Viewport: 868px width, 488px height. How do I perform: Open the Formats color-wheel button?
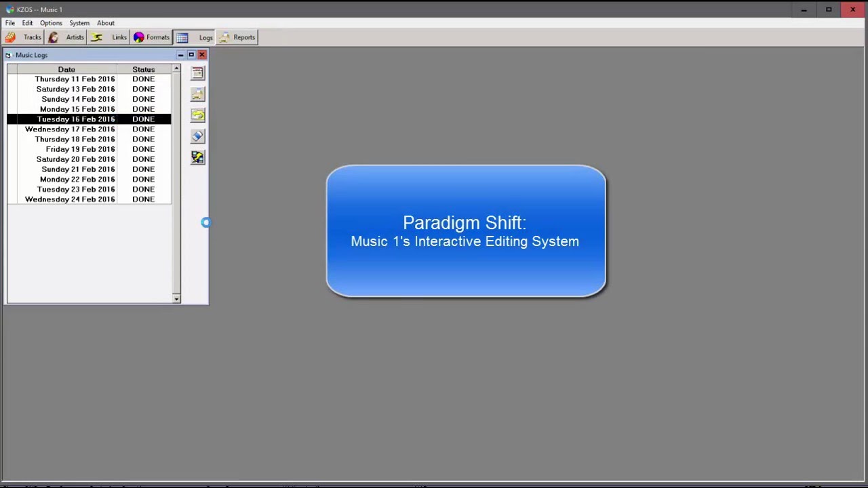pyautogui.click(x=152, y=37)
